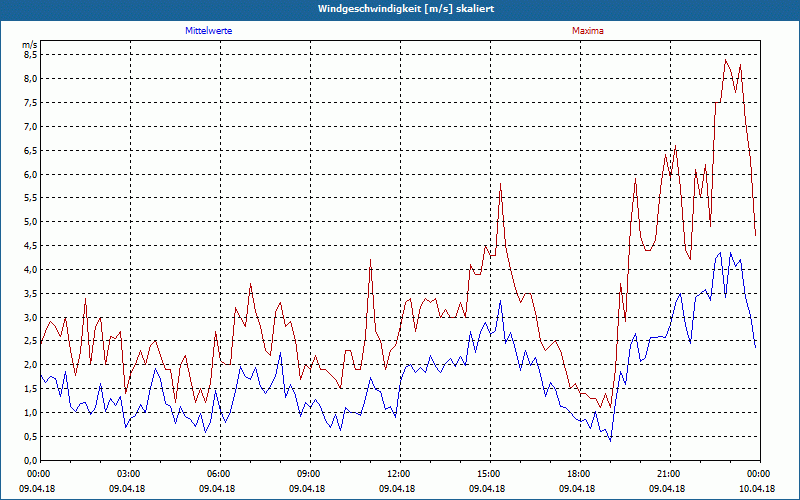Click the '8,5' y-axis value
Image resolution: width=800 pixels, height=500 pixels.
(31, 55)
